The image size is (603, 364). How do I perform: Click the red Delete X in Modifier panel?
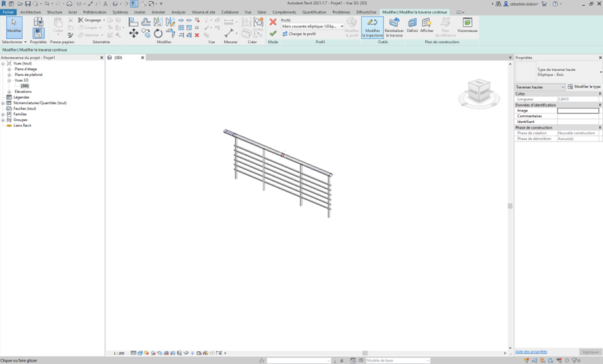point(197,35)
